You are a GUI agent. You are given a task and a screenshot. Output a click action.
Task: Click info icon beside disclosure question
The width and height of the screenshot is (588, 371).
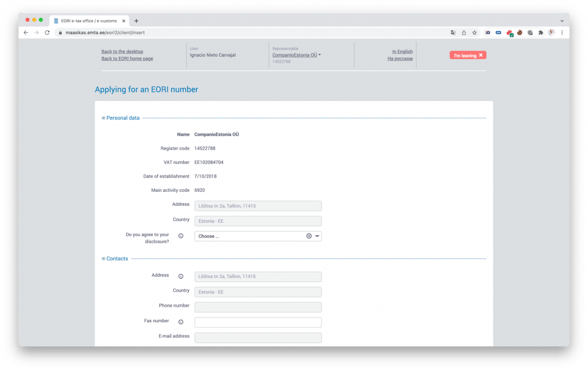click(181, 236)
